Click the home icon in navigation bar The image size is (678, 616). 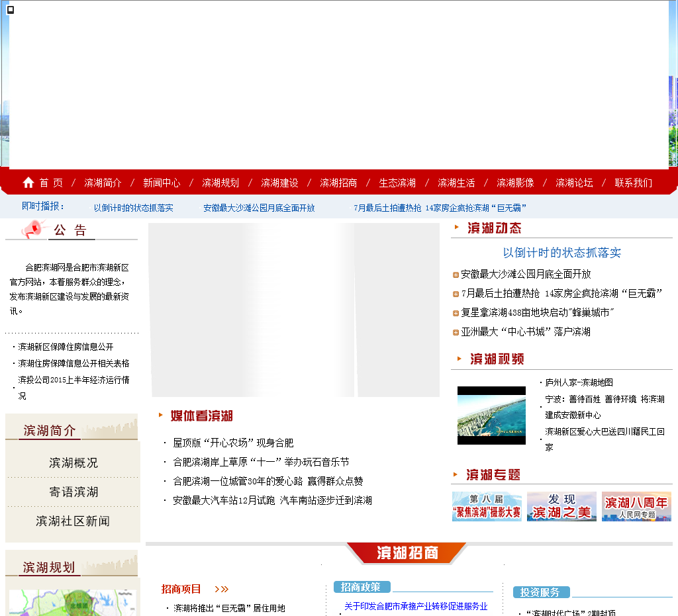[28, 183]
